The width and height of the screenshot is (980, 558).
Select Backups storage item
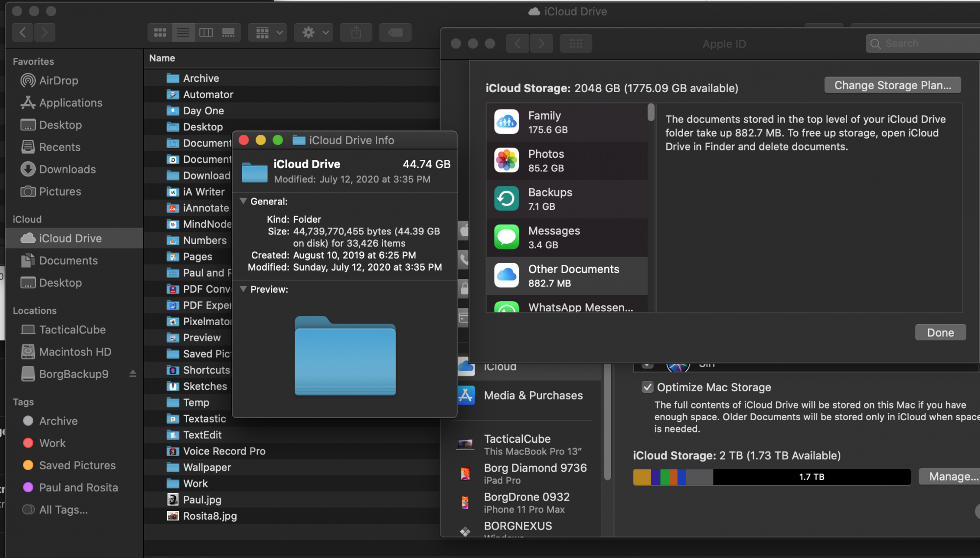[567, 199]
